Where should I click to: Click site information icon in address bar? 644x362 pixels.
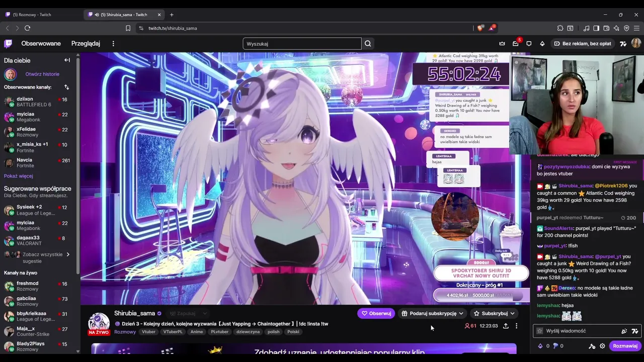pyautogui.click(x=141, y=28)
